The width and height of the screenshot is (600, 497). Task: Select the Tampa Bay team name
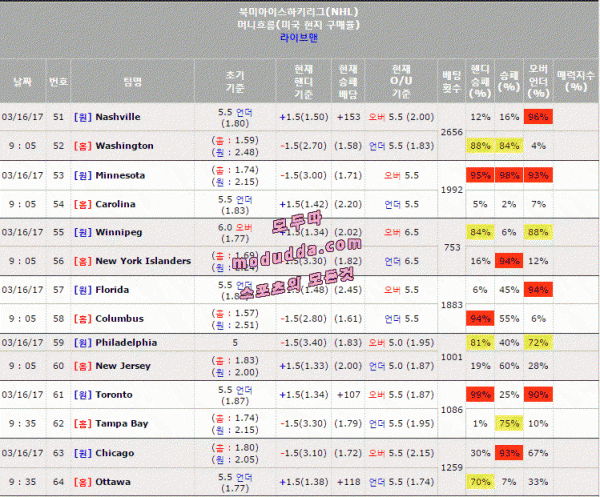(122, 424)
